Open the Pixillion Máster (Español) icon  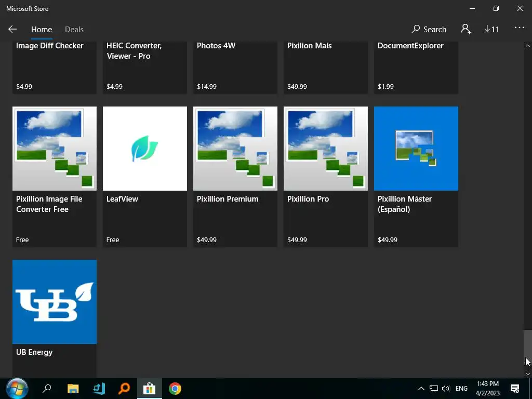point(416,149)
